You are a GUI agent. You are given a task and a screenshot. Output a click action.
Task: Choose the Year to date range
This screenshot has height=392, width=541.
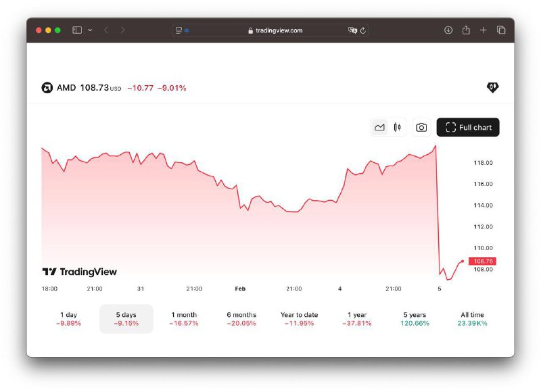point(299,319)
